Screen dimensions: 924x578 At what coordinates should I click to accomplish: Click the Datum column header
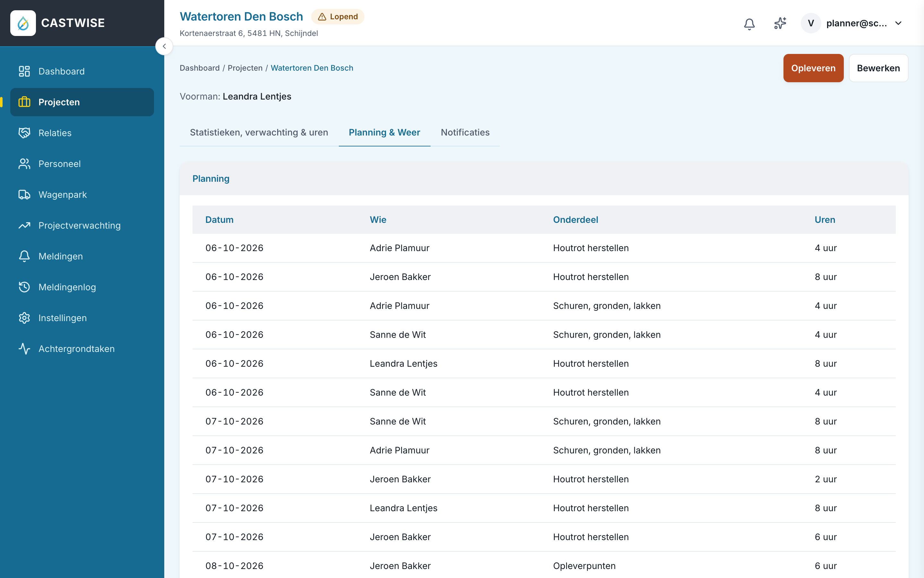[219, 220]
